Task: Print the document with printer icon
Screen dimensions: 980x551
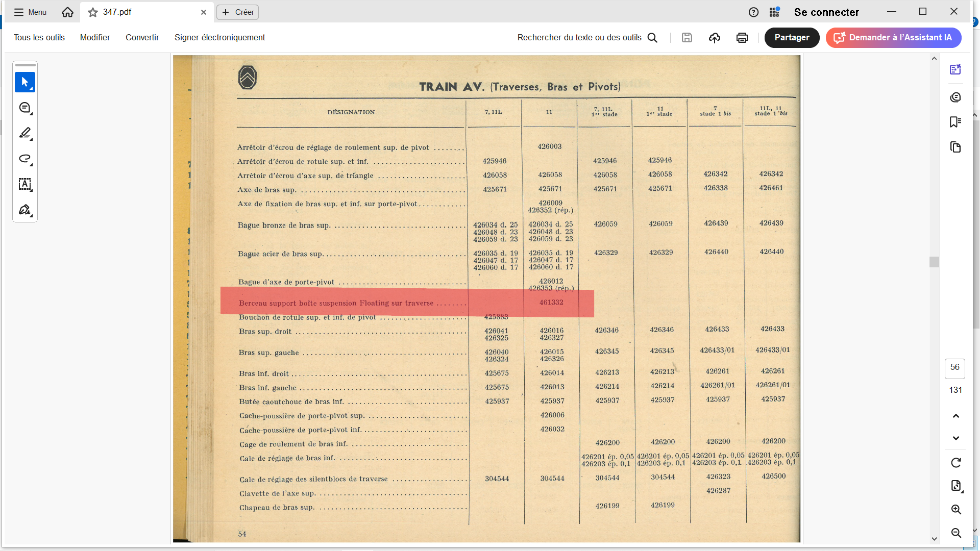Action: [742, 38]
